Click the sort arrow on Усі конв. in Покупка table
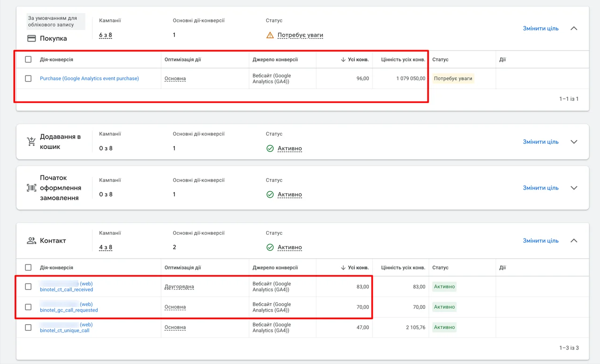Viewport: 600px width, 364px height. [x=343, y=59]
